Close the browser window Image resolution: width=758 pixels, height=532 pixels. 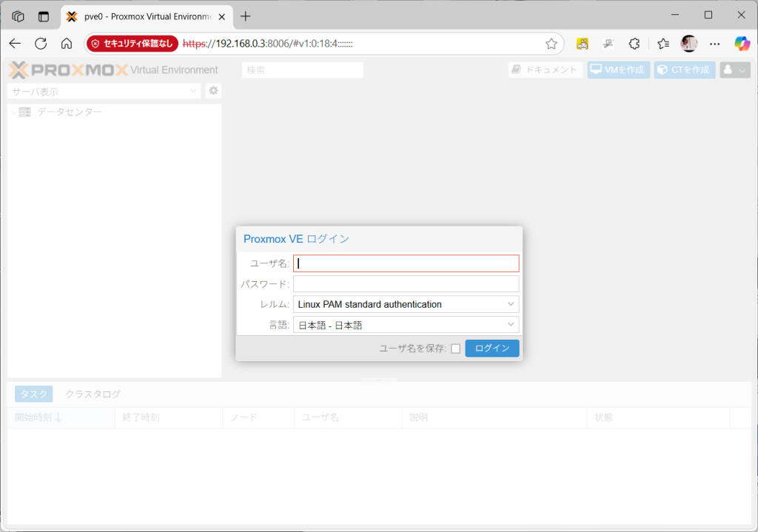[741, 15]
